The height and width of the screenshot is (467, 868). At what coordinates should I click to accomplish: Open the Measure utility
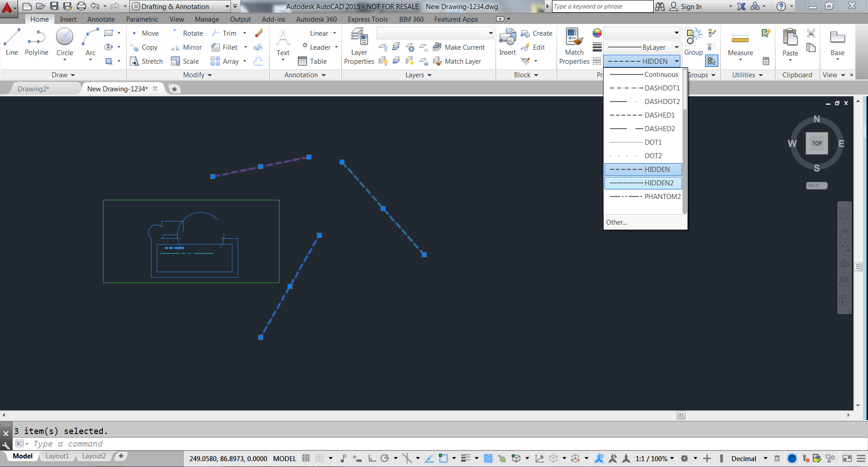click(x=740, y=42)
